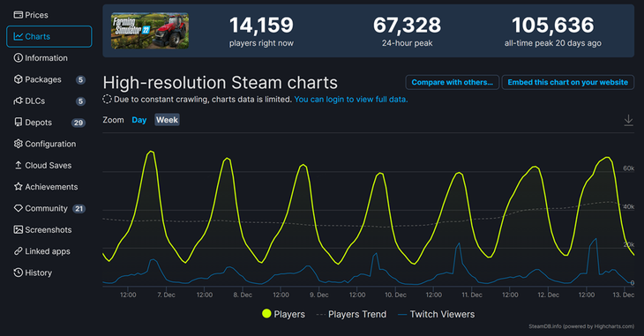Viewport: 644px width, 336px height.
Task: Click the Farming Simulator 22 thumbnail
Action: pos(150,31)
